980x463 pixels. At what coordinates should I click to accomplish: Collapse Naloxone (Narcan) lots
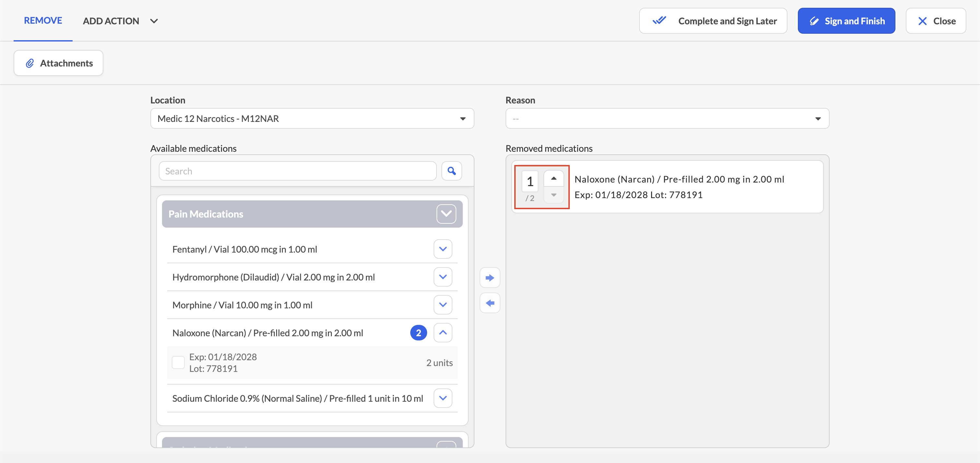(443, 332)
